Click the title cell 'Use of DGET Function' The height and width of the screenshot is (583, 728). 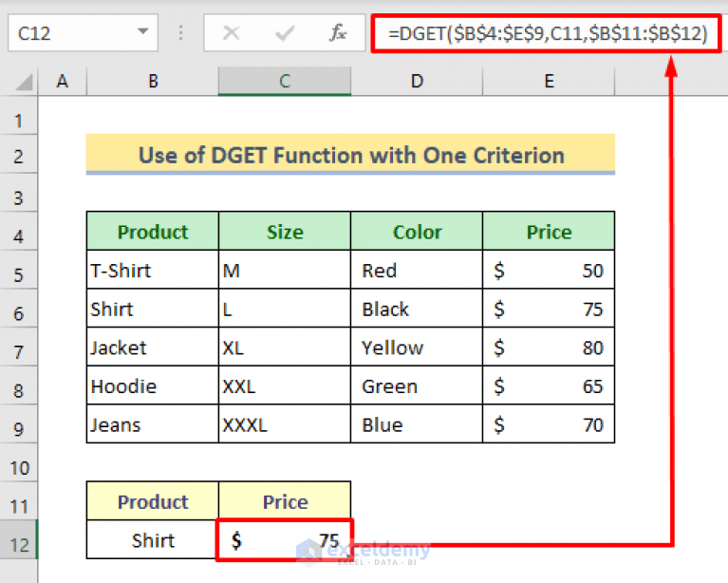pyautogui.click(x=350, y=155)
